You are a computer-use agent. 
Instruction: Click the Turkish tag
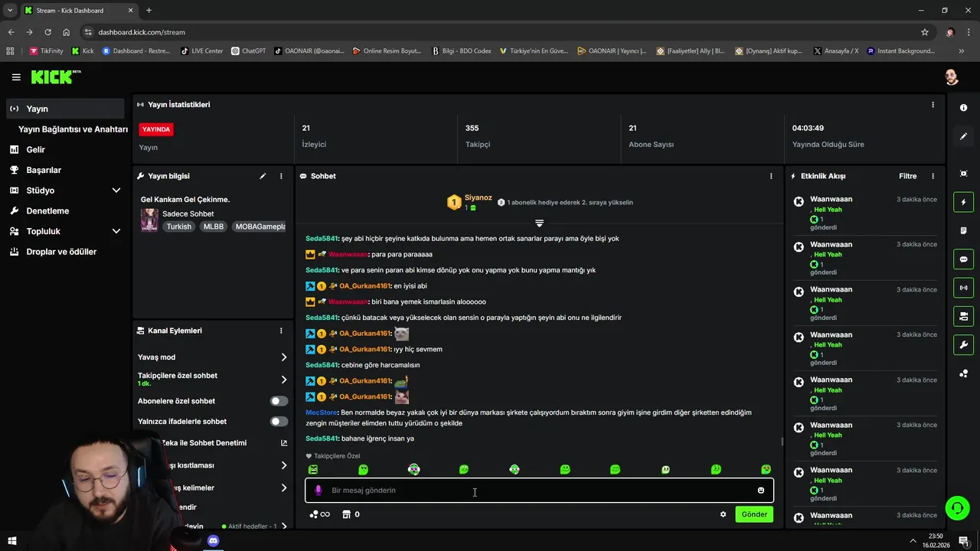(179, 227)
